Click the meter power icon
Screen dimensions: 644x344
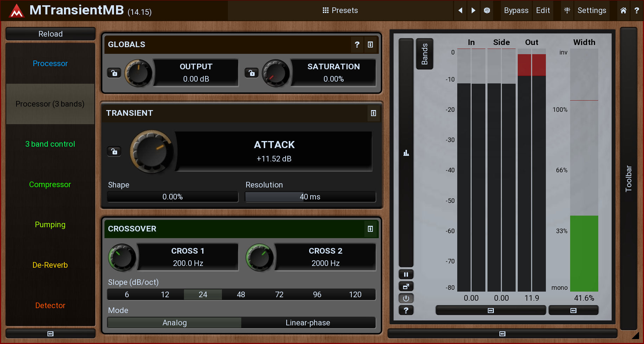[x=406, y=298]
